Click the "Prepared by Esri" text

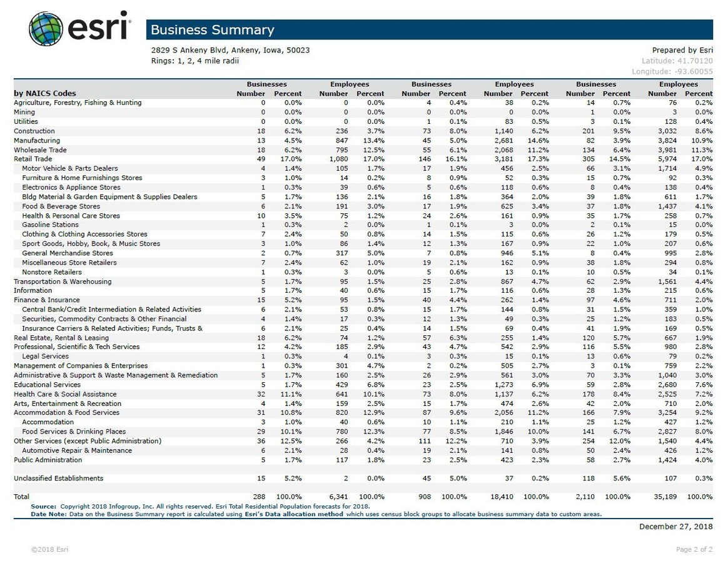click(682, 50)
